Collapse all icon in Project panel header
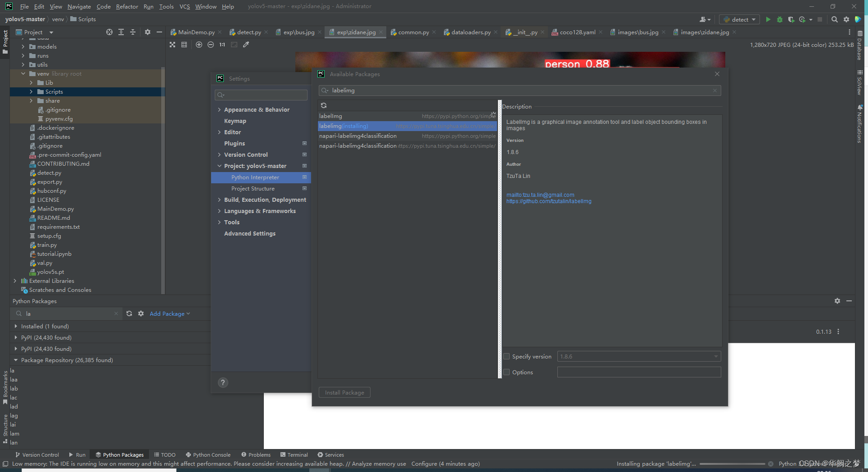The height and width of the screenshot is (472, 868). point(133,32)
